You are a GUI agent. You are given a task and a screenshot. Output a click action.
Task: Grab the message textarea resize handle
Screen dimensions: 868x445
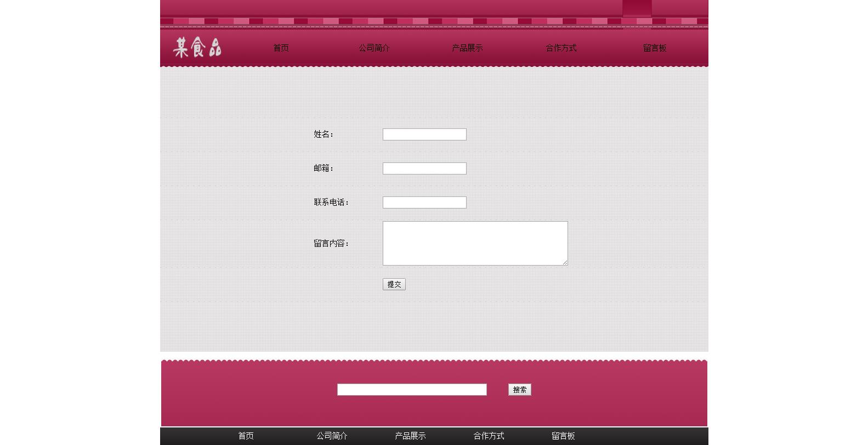pyautogui.click(x=565, y=262)
